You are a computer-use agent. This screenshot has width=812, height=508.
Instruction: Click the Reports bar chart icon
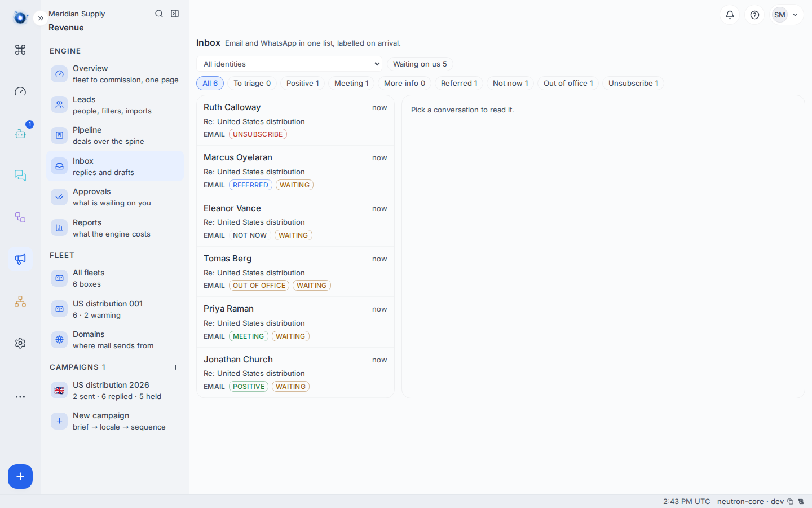tap(59, 228)
